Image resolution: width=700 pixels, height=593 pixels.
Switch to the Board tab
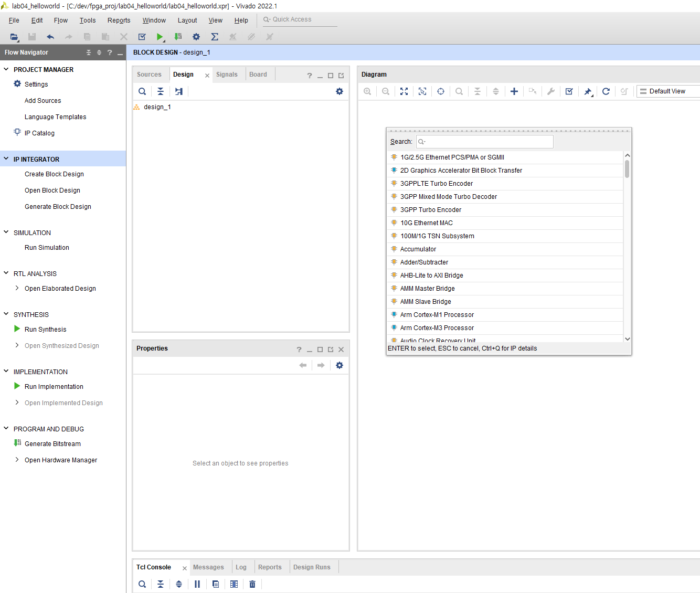[x=258, y=75]
